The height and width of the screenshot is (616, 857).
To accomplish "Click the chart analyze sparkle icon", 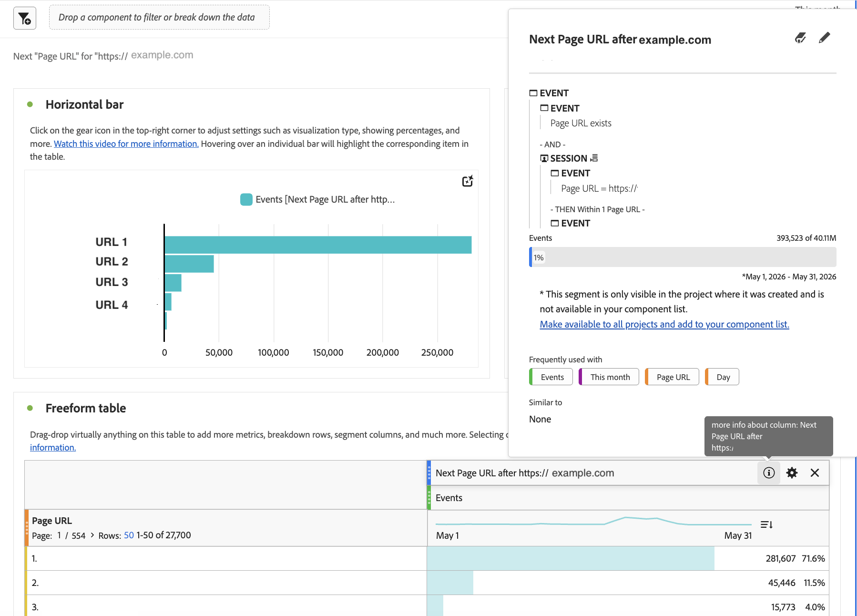I will [468, 181].
